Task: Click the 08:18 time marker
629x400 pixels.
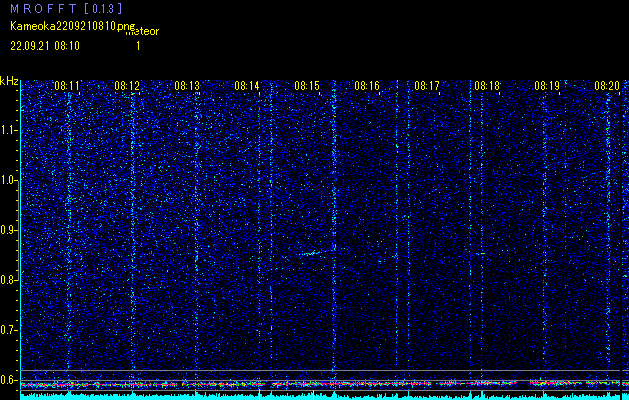Action: tap(487, 86)
